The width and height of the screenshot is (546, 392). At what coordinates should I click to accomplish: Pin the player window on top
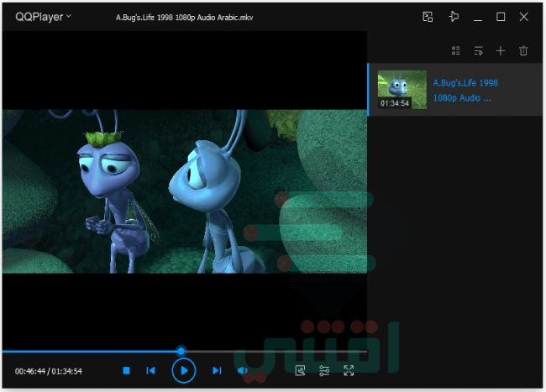pos(454,16)
